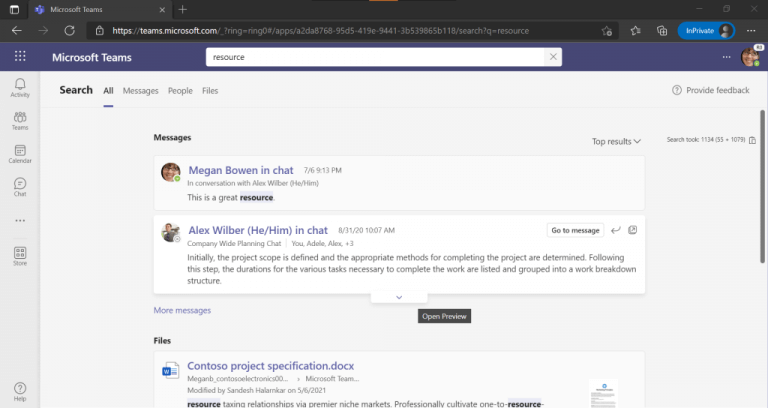
Task: Show more apps via the sidebar ellipsis
Action: click(20, 220)
